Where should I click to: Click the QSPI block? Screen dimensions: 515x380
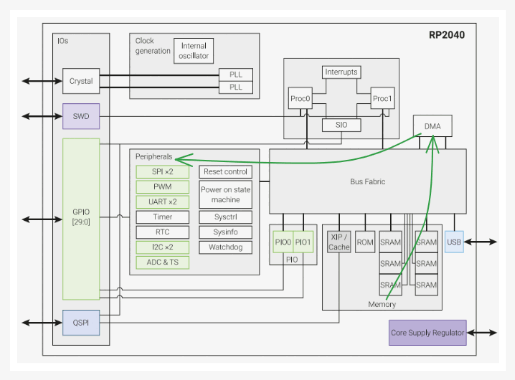[x=81, y=323]
